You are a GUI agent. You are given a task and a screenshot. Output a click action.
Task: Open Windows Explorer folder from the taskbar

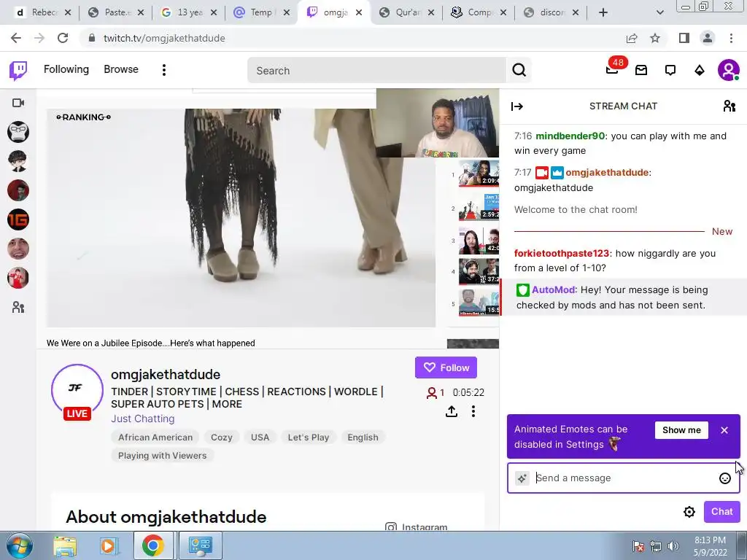(65, 546)
